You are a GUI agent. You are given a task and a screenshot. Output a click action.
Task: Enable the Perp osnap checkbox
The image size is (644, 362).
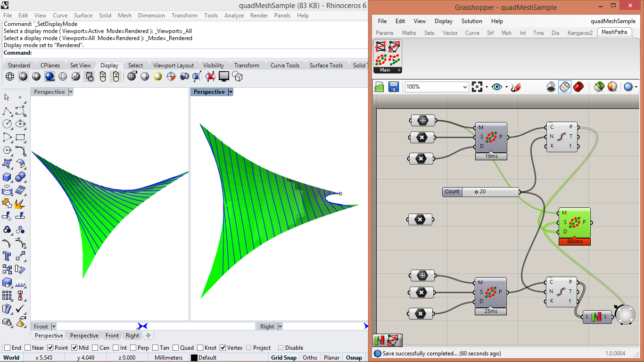[132, 348]
